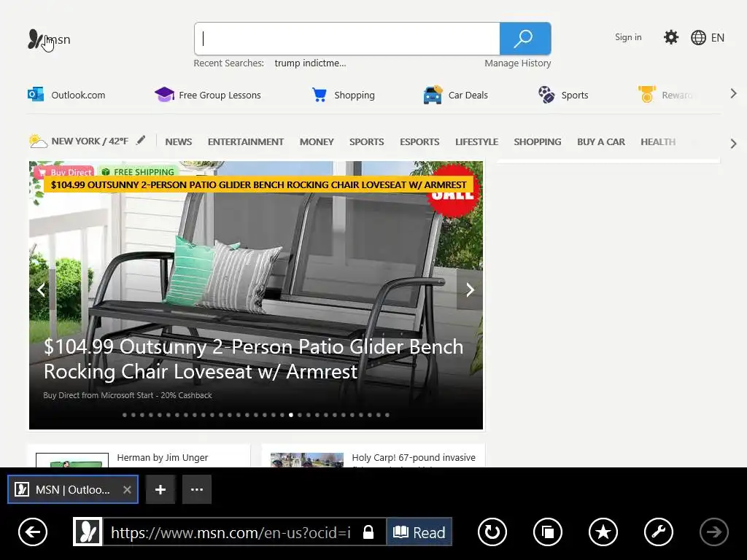Expand quick links with right chevron
The image size is (747, 560).
pyautogui.click(x=734, y=94)
